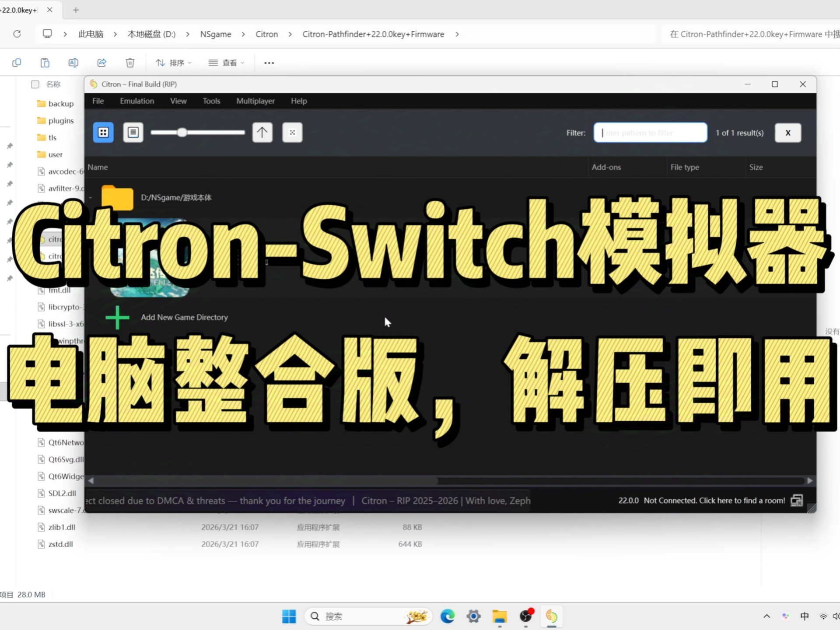Screen dimensions: 840x630
Task: Clear the filter with the X button
Action: click(x=787, y=133)
